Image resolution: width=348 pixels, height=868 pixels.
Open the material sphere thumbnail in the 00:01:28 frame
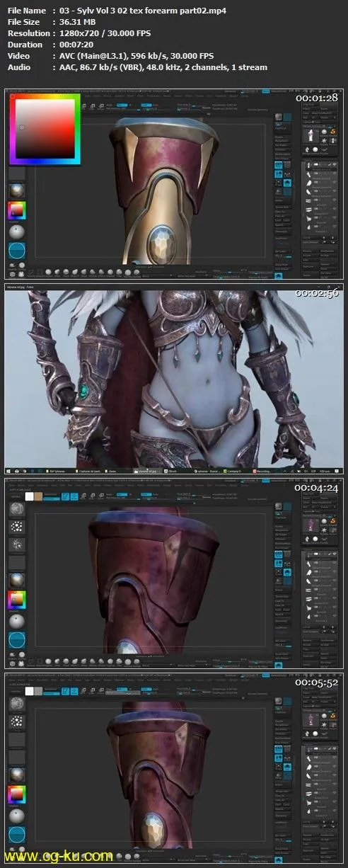16,192
